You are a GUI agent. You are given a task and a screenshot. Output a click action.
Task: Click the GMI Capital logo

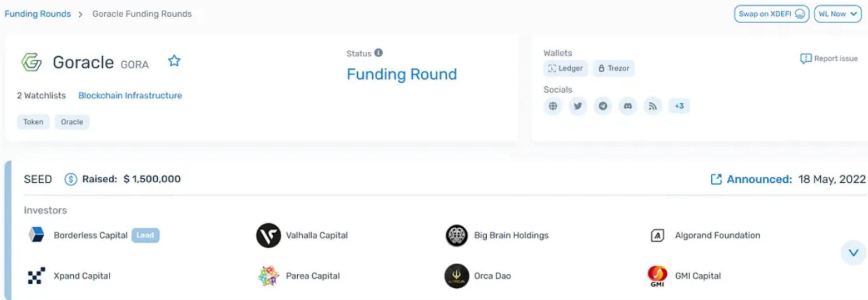tap(658, 276)
